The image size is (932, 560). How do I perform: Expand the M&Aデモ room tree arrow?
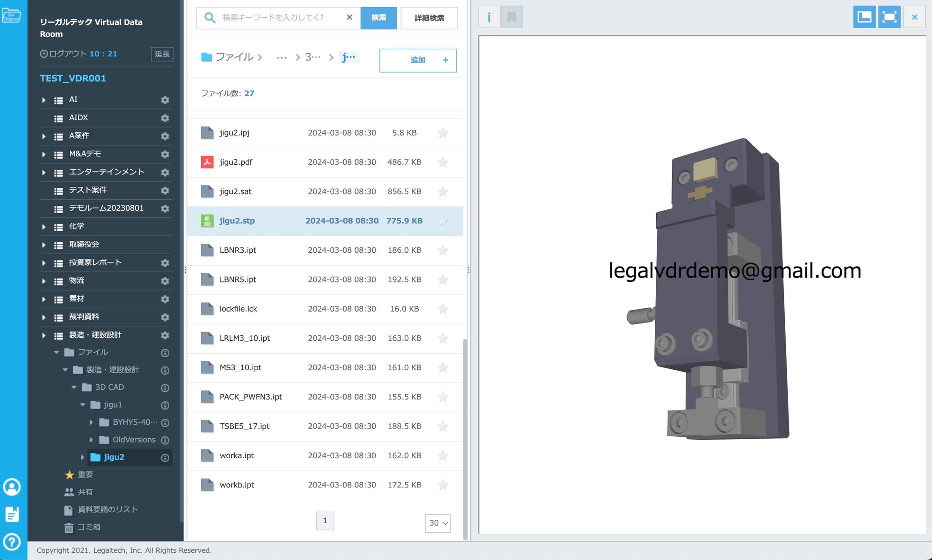(43, 154)
